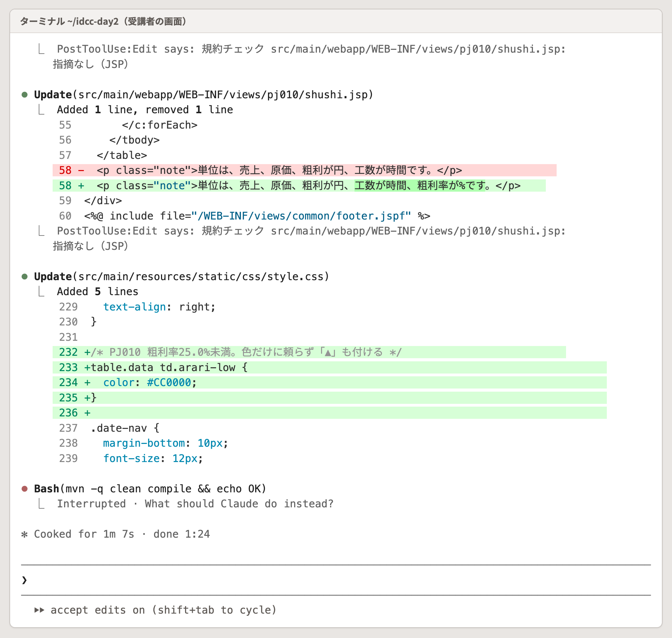Screen dimensions: 672x638
Task: Click the #CC0000 color value on line 234
Action: click(169, 383)
